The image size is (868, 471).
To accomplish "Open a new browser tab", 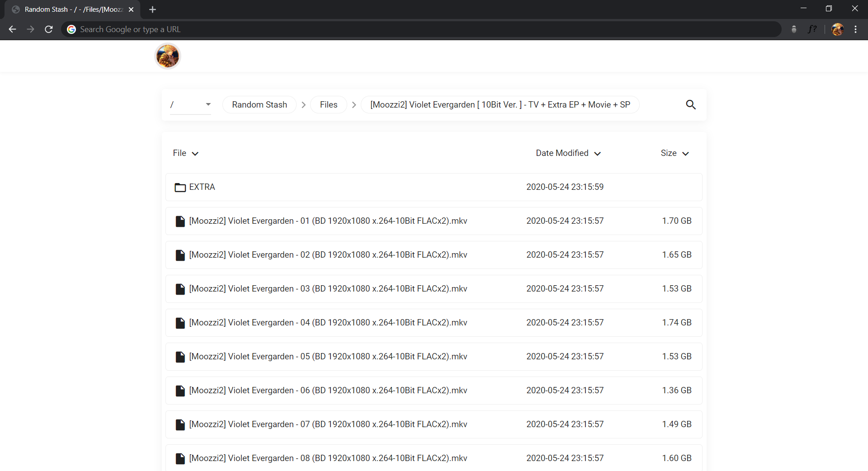I will tap(152, 9).
